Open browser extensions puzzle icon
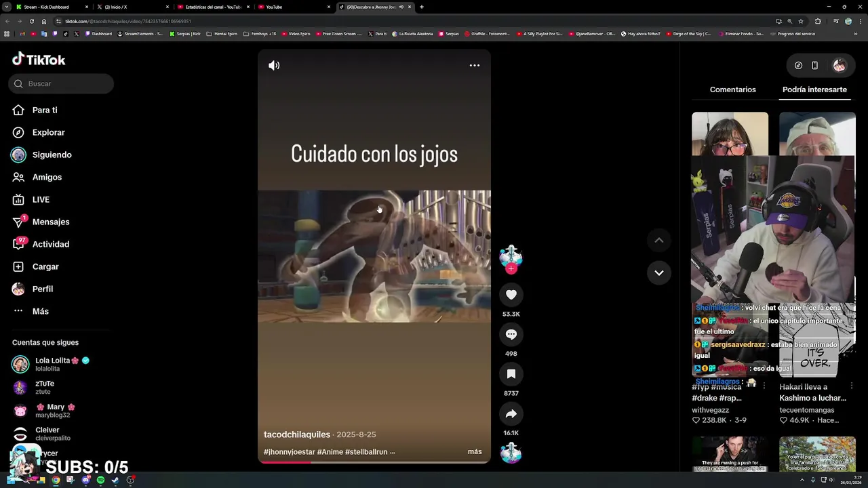 tap(818, 21)
